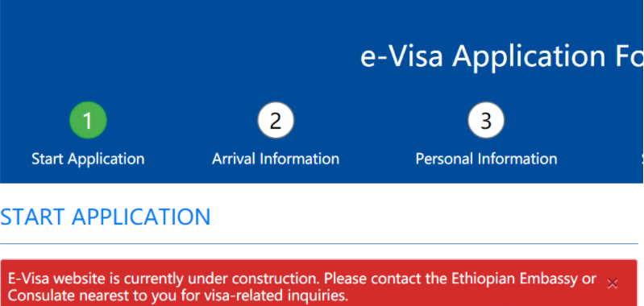The image size is (644, 306).
Task: Dismiss the red under-construction alert
Action: coord(613,283)
